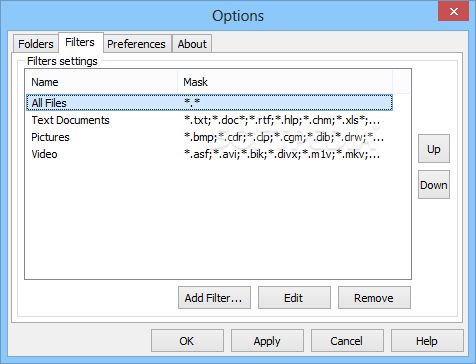Select the Filters tab
Image resolution: width=476 pixels, height=364 pixels.
[80, 42]
